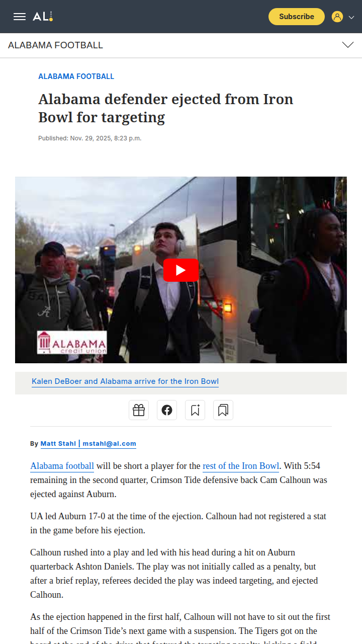Image resolution: width=362 pixels, height=644 pixels.
Task: Play the Iron Bowl arrival video
Action: click(x=181, y=270)
